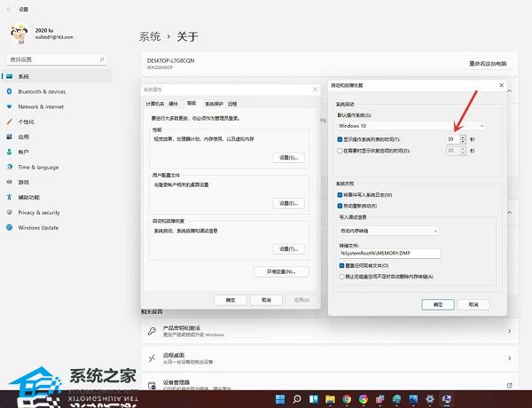This screenshot has width=532, height=408.
Task: Toggle 覆盖任何现有文件(O) checkbox
Action: (341, 265)
